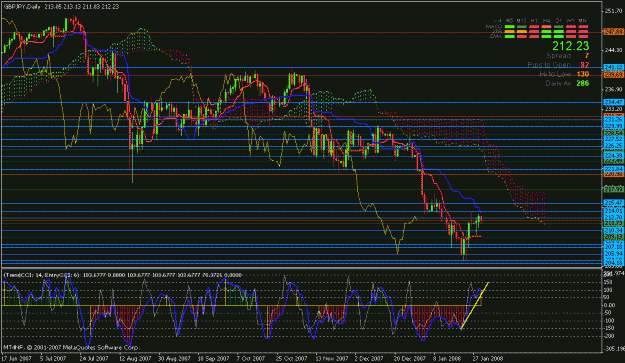Click the 13 Nov 2007 date label
The width and height of the screenshot is (625, 363).
331,358
